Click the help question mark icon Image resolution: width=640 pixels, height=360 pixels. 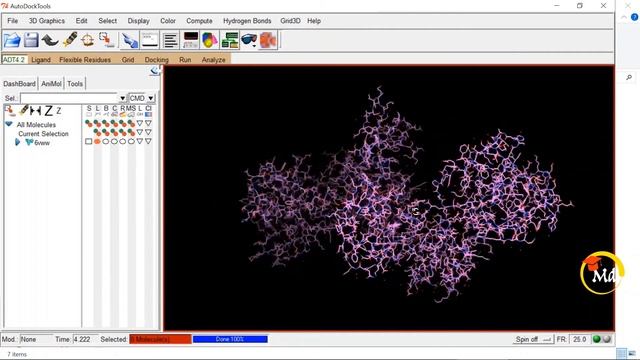[x=634, y=17]
